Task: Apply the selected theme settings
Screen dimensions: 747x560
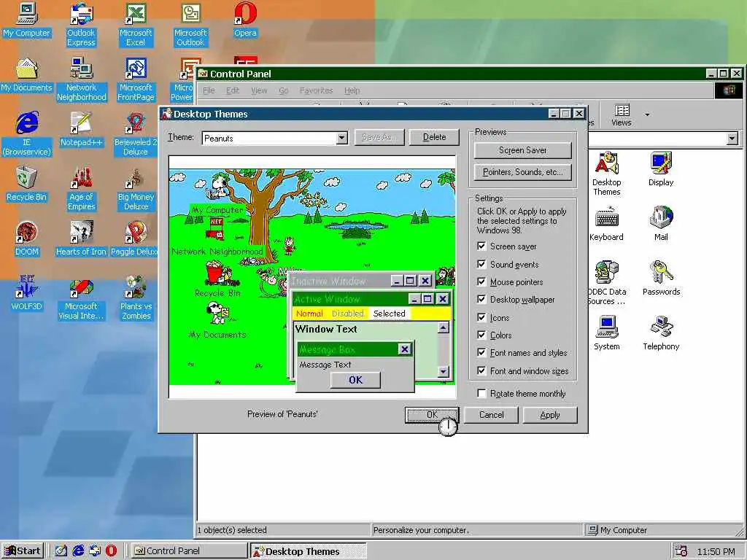Action: 550,415
